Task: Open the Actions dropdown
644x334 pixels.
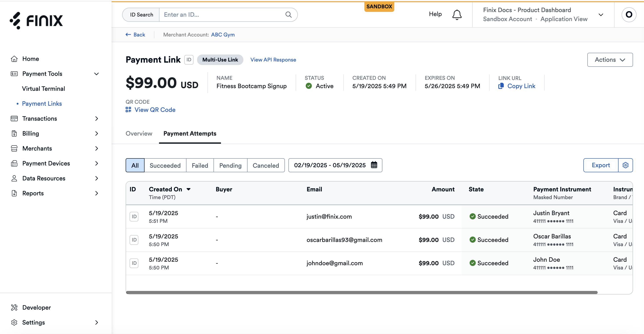Action: (610, 60)
